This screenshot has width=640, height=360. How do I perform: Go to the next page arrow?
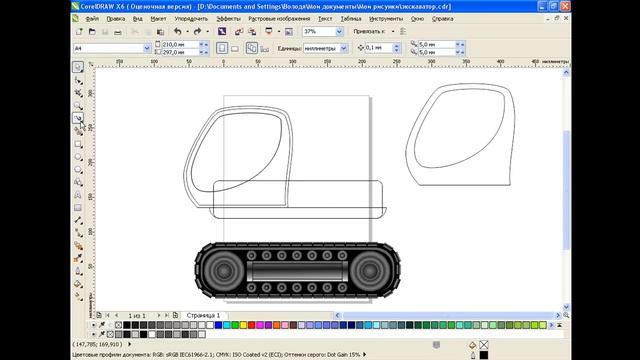(x=159, y=316)
